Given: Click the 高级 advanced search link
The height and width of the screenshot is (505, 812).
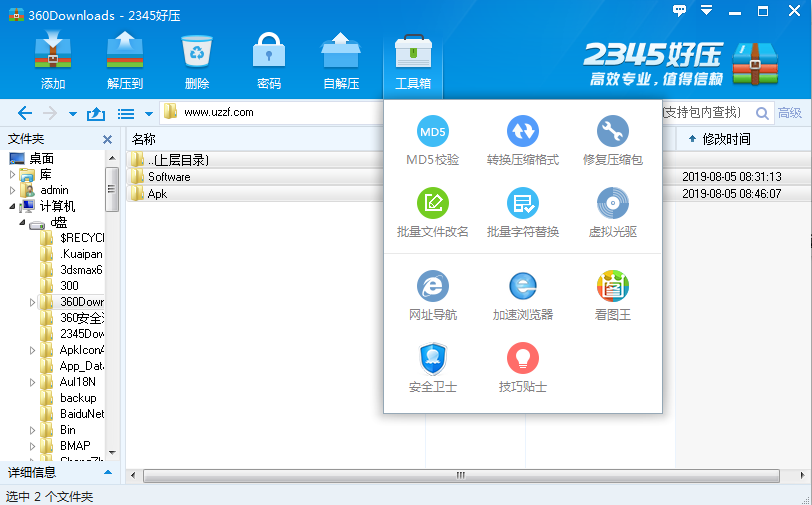Looking at the screenshot, I should [790, 112].
